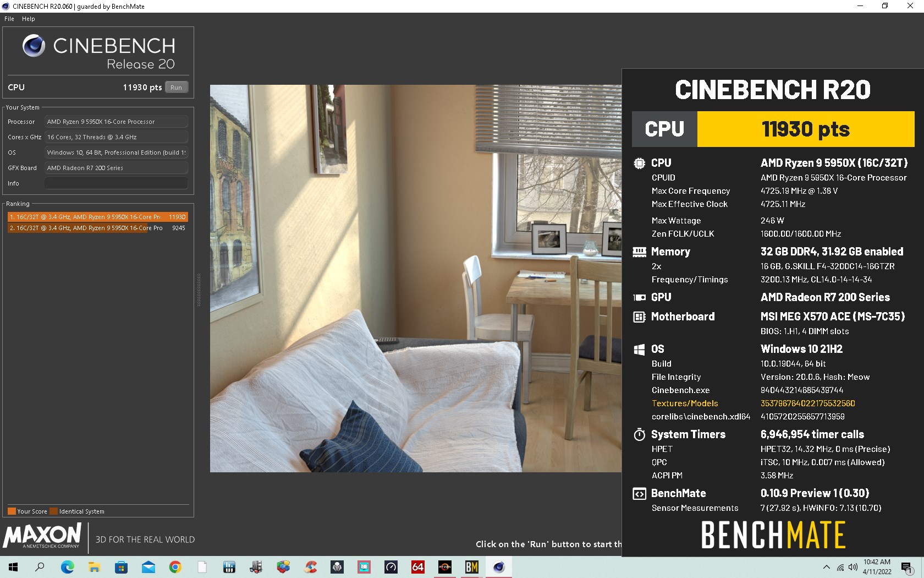This screenshot has height=578, width=924.
Task: Click the System Timers stopwatch icon
Action: [x=639, y=434]
